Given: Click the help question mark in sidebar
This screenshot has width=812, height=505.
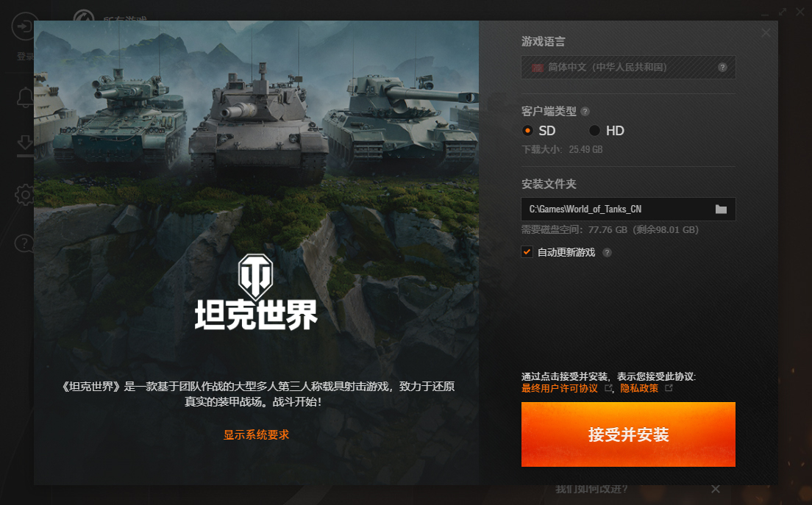Looking at the screenshot, I should 24,243.
